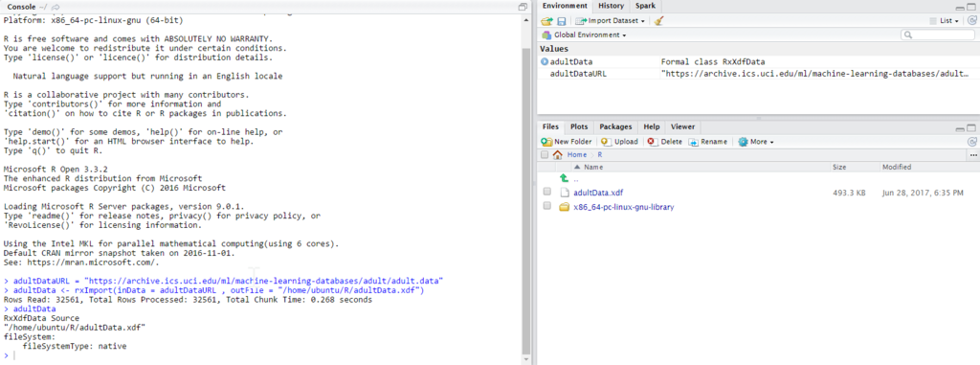
Task: Click the x86_64-pc-linux-gnu-library folder icon
Action: coord(565,207)
